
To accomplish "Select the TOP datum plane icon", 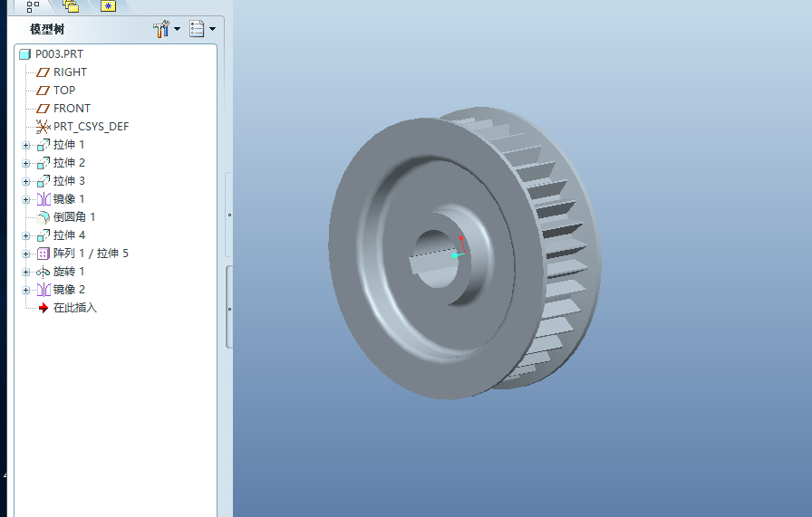I will 43,91.
